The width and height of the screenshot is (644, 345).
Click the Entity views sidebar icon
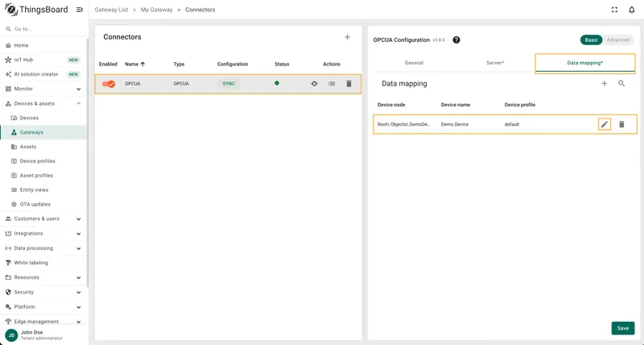click(x=14, y=189)
